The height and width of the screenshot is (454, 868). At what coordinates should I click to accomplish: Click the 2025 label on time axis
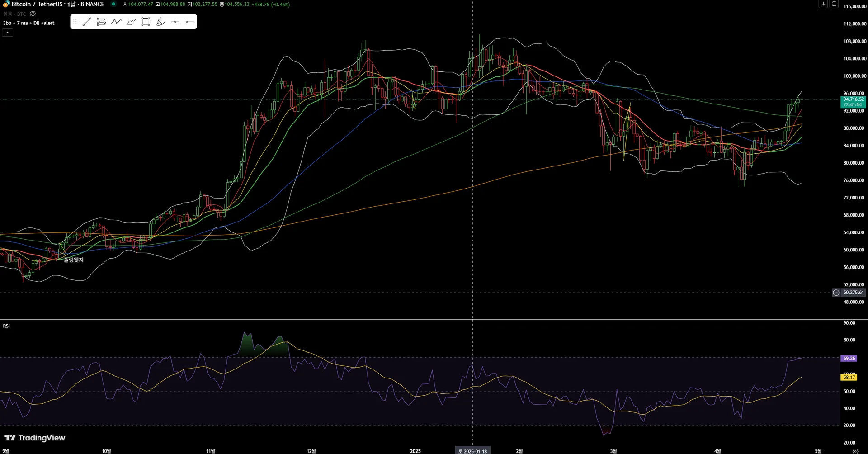coord(415,451)
